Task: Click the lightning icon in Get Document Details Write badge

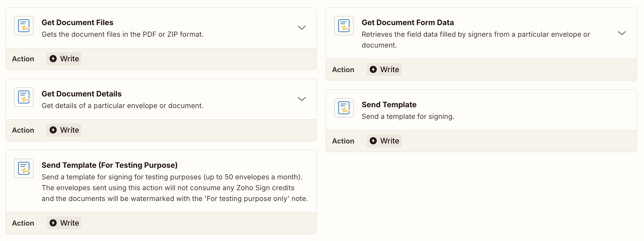Action: [x=53, y=130]
